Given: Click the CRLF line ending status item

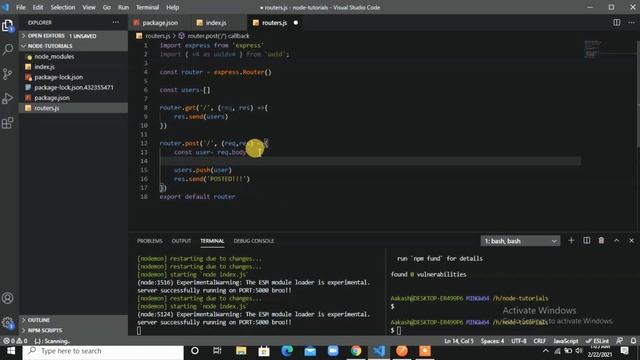Looking at the screenshot, I should (540, 341).
